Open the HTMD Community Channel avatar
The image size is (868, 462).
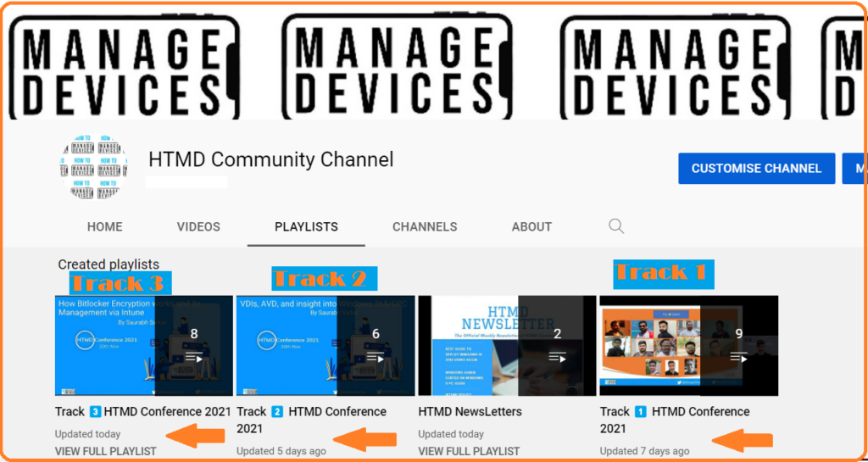[x=94, y=165]
